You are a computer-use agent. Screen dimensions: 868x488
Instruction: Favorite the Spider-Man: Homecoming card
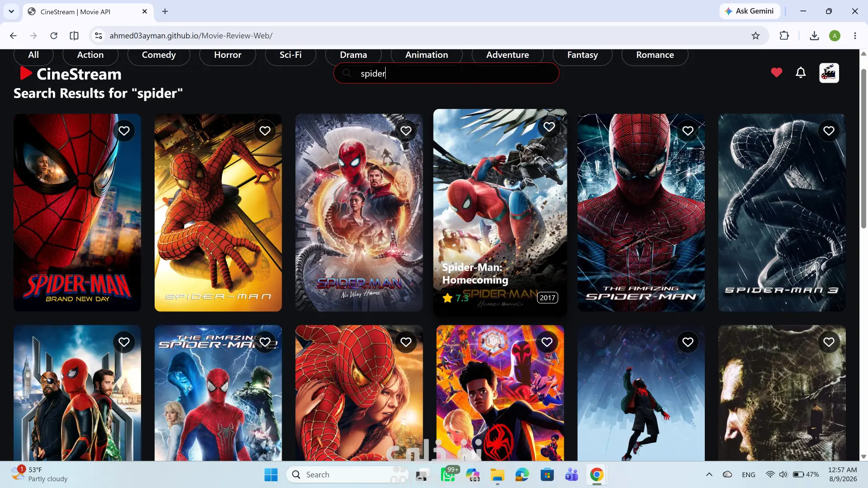549,127
